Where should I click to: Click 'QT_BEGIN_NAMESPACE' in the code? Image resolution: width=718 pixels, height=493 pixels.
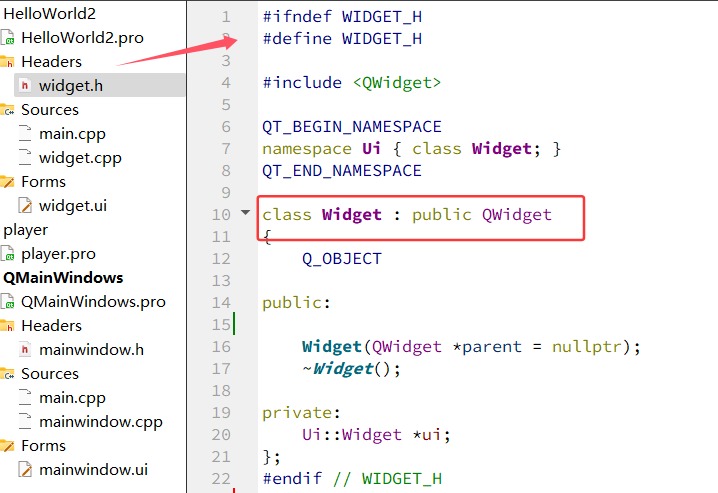click(x=352, y=127)
